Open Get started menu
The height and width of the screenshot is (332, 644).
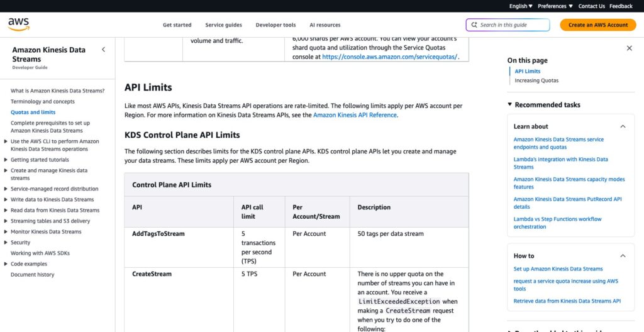177,25
